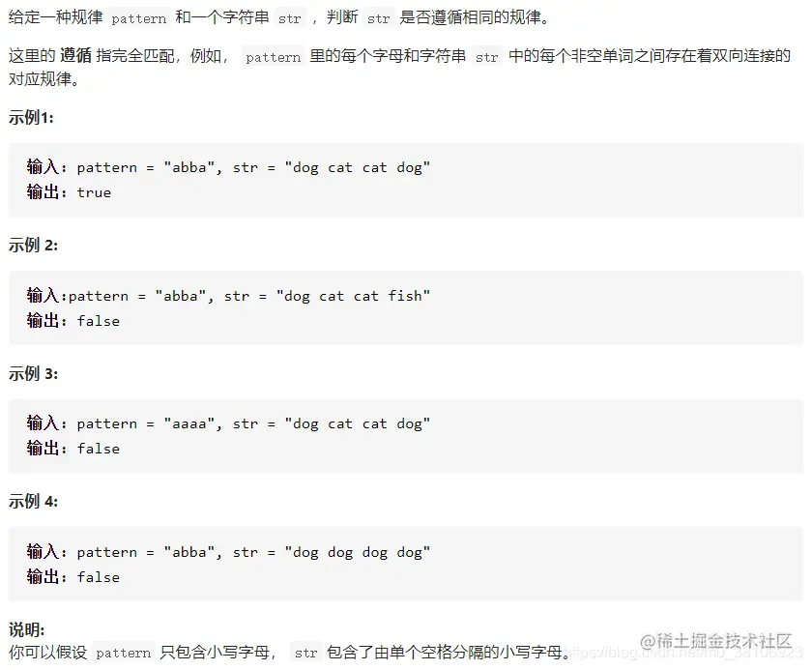Click the 示例 2 heading

[x=33, y=245]
